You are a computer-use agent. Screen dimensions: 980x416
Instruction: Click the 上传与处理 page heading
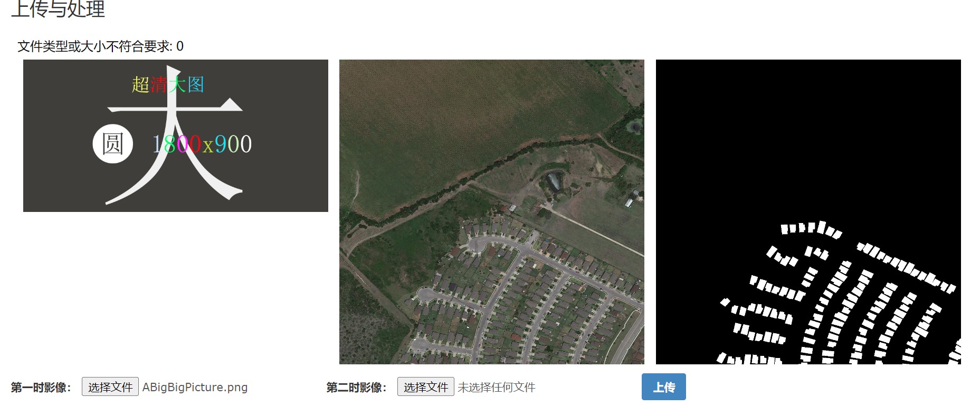tap(58, 9)
